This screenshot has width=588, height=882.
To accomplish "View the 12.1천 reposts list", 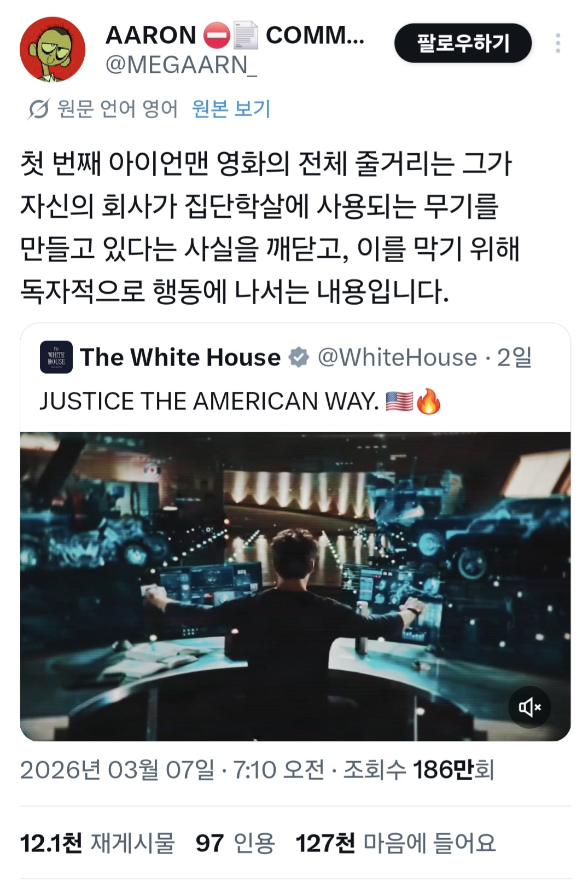I will point(97,843).
